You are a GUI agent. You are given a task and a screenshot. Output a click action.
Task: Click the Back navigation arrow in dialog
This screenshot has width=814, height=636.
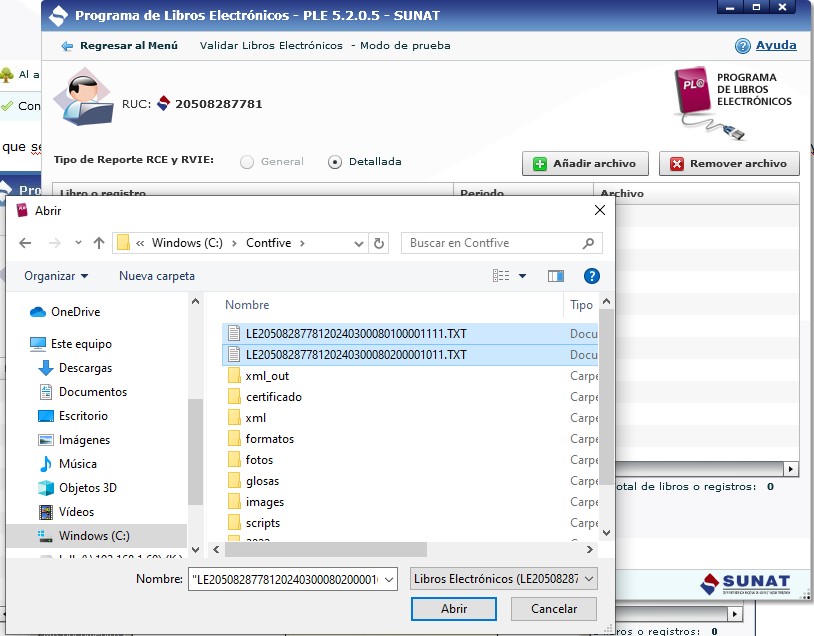[26, 243]
